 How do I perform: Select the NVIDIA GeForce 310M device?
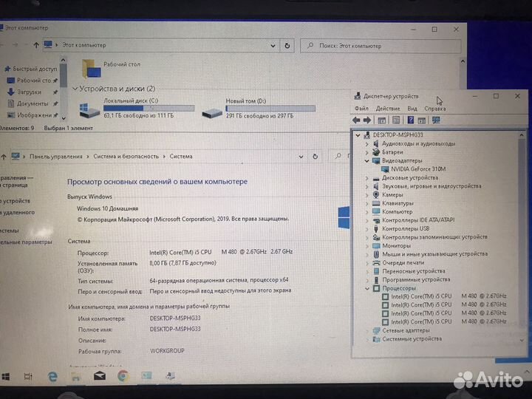click(418, 169)
